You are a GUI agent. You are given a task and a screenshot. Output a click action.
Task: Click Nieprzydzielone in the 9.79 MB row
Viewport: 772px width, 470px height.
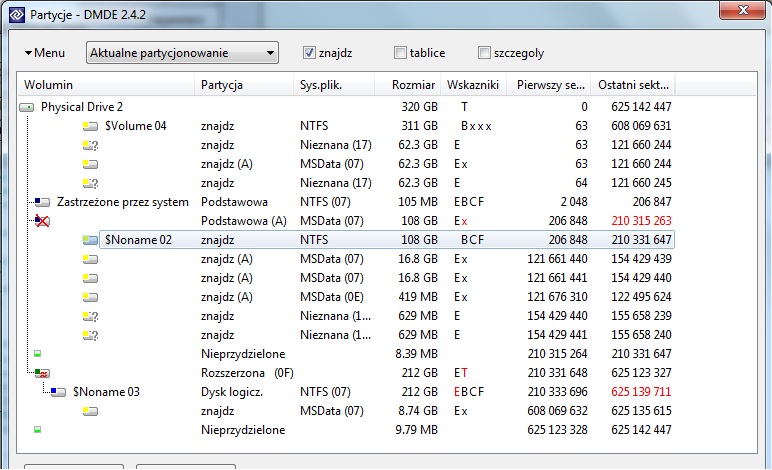[x=243, y=430]
